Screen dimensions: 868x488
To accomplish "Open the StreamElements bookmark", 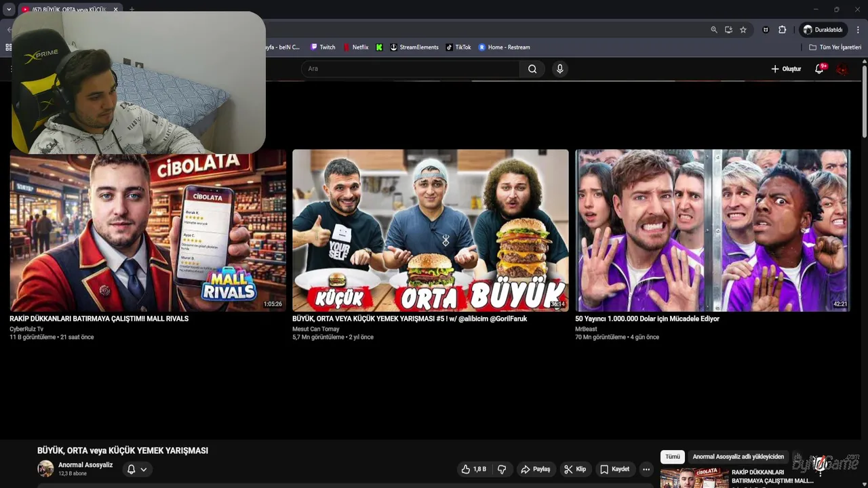I will 414,47.
